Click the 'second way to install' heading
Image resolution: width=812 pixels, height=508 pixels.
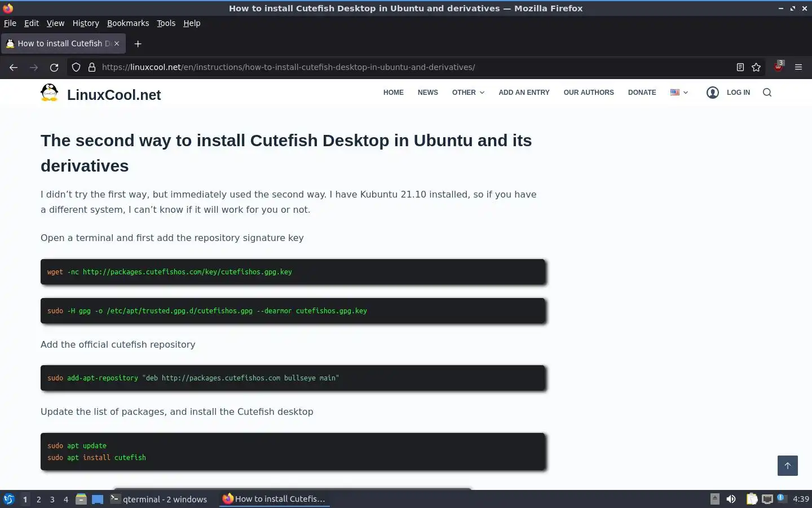click(x=286, y=153)
